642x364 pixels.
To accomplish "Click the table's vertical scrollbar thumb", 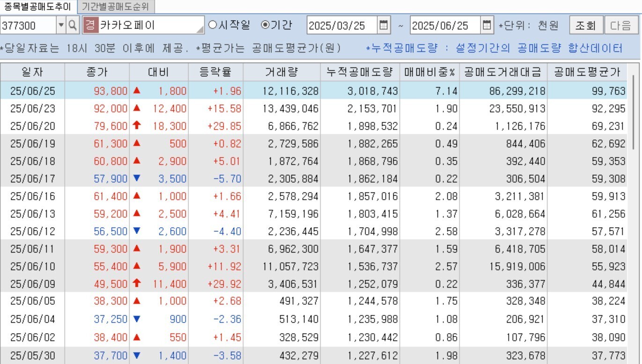I will [635, 112].
